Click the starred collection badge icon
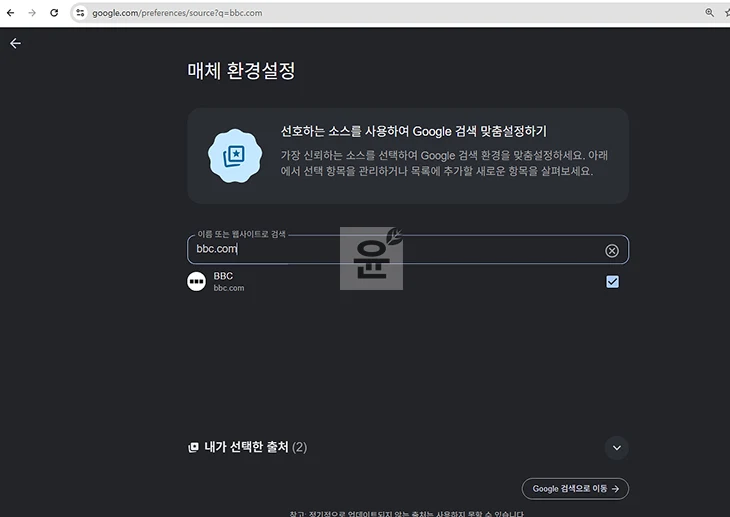 tap(235, 156)
